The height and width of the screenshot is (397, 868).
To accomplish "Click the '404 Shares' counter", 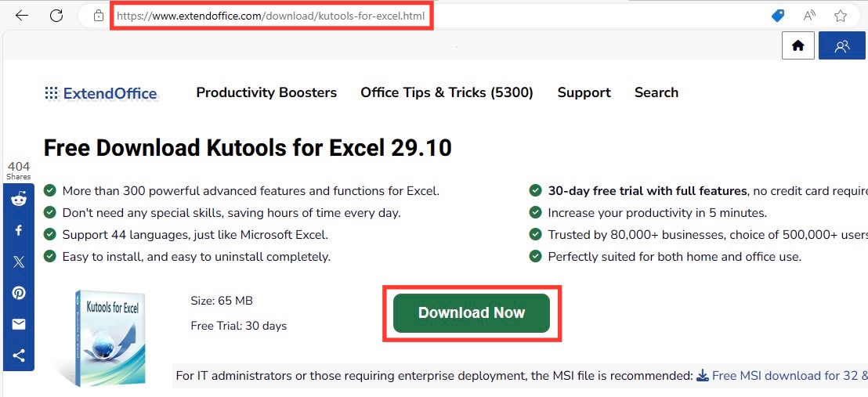I will tap(19, 171).
